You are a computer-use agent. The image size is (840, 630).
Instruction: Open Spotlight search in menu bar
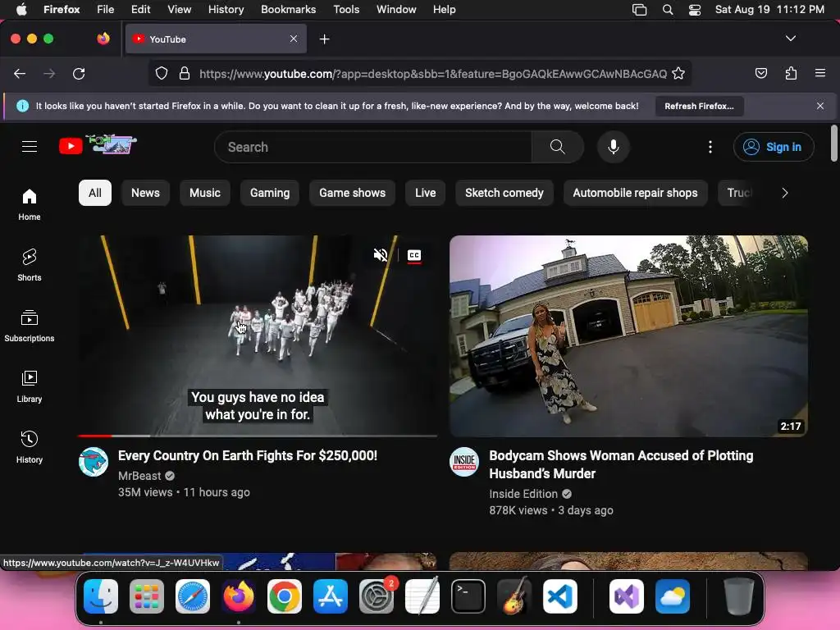pyautogui.click(x=668, y=10)
